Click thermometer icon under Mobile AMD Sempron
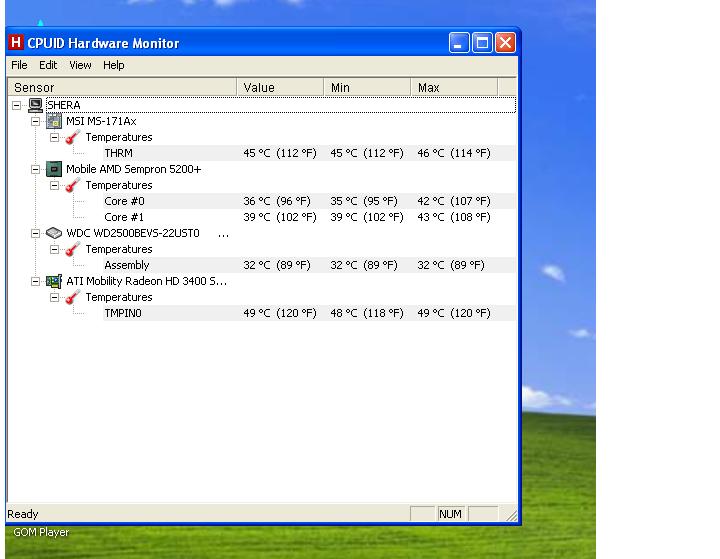Screen dimensions: 720x559 (x=73, y=185)
